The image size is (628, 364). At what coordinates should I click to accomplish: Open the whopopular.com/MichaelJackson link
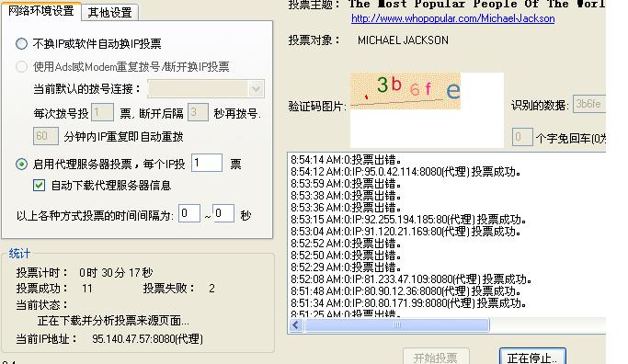tap(453, 18)
